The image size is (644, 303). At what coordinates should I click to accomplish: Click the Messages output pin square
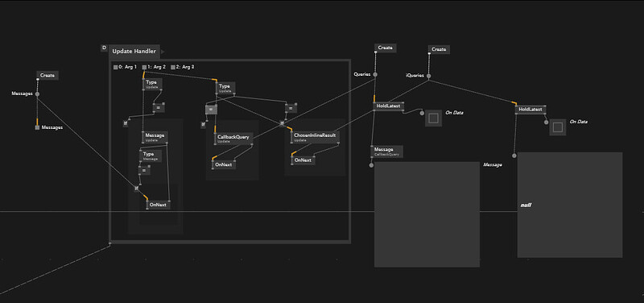click(37, 127)
